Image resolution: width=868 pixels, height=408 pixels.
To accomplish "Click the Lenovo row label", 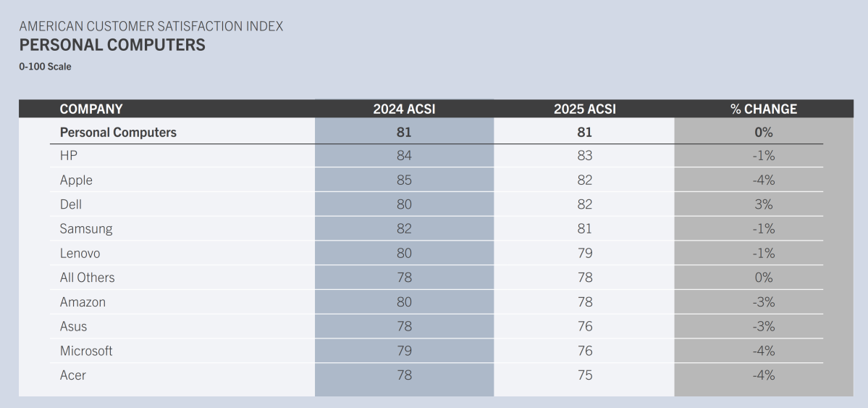I will tap(80, 254).
